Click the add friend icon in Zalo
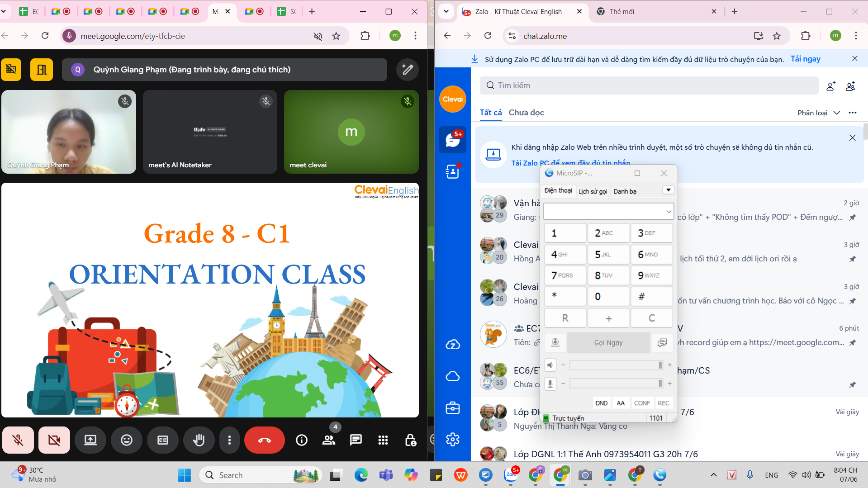This screenshot has width=868, height=488. tap(831, 86)
